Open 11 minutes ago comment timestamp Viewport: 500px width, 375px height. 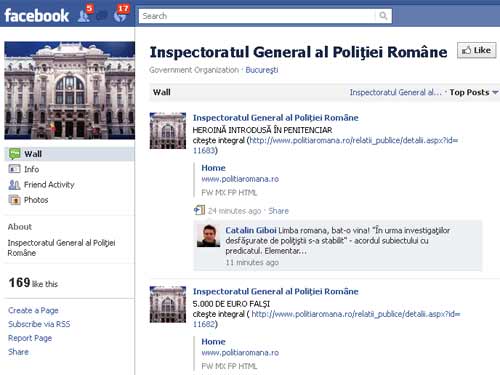pyautogui.click(x=252, y=263)
